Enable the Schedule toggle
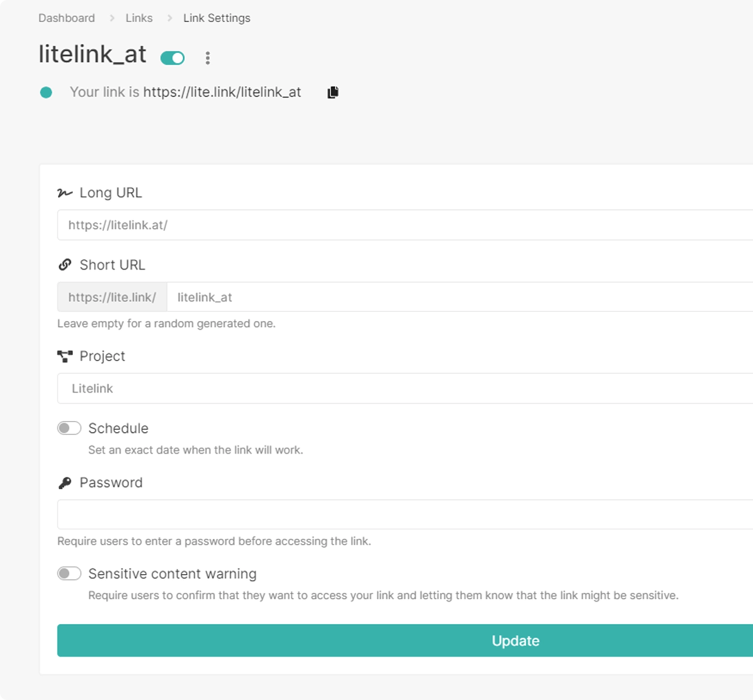This screenshot has width=753, height=700. (x=69, y=428)
